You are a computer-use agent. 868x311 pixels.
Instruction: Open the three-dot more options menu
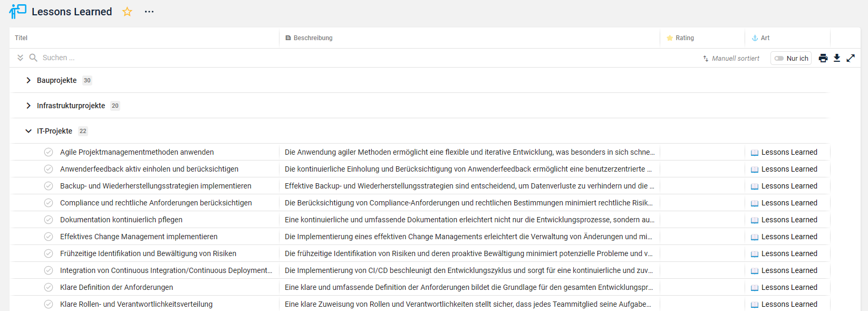[149, 12]
